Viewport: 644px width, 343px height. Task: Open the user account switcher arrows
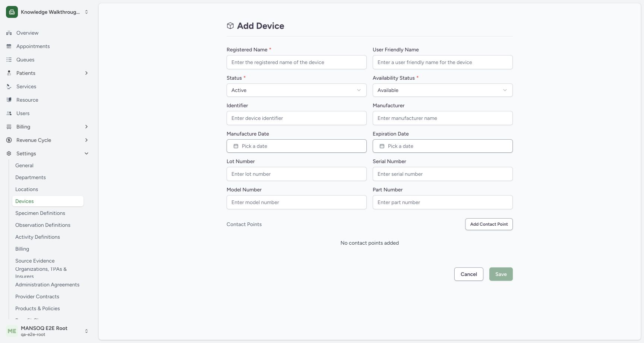coord(86,331)
